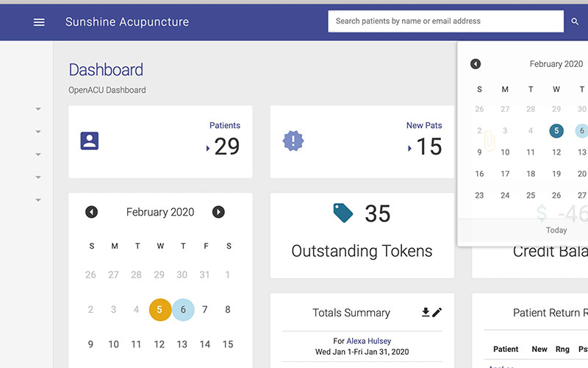Select day 6 in dashboard calendar
Viewport: 588px width, 368px height.
(183, 309)
